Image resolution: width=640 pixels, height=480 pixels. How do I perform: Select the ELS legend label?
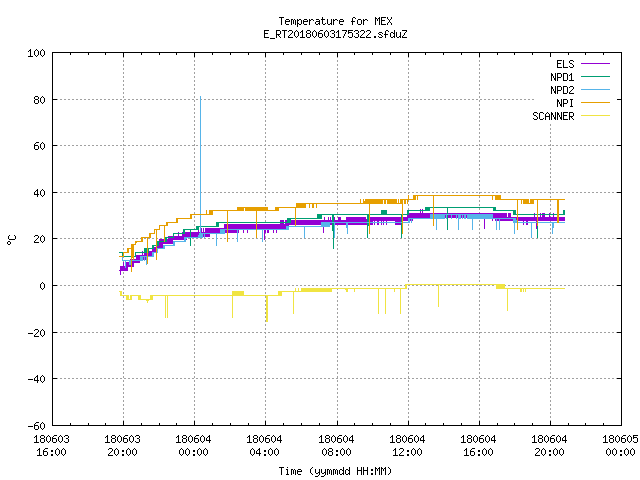[x=565, y=64]
